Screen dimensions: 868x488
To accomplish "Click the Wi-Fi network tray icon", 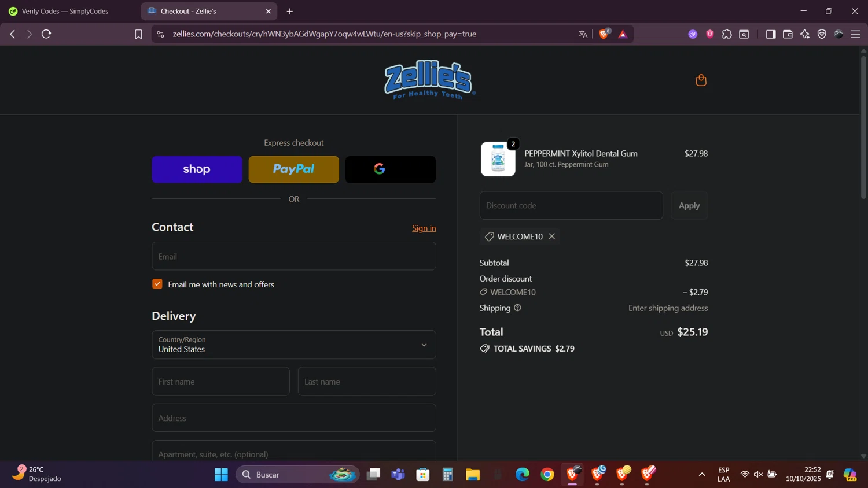I will 745,475.
